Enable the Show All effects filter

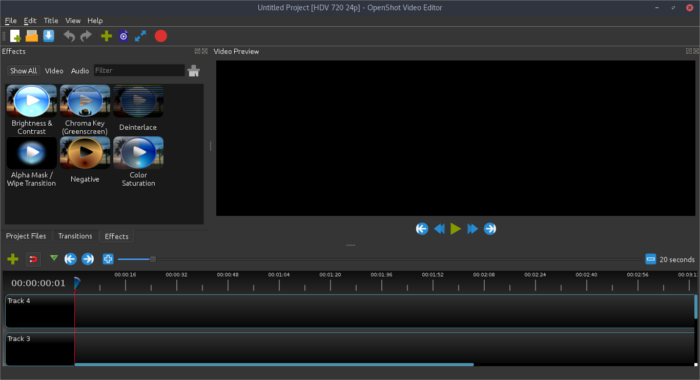tap(24, 71)
